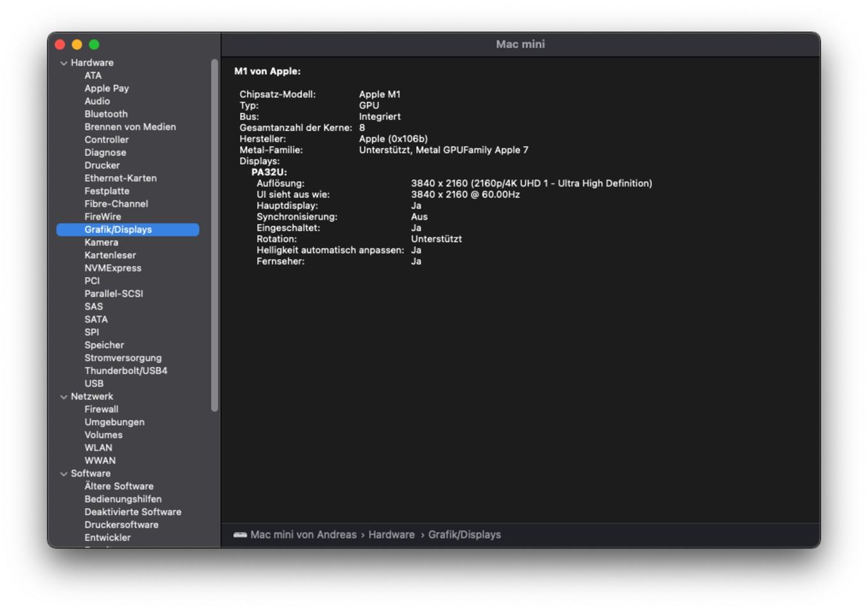Select WLAN in the sidebar
The image size is (868, 611).
[98, 448]
